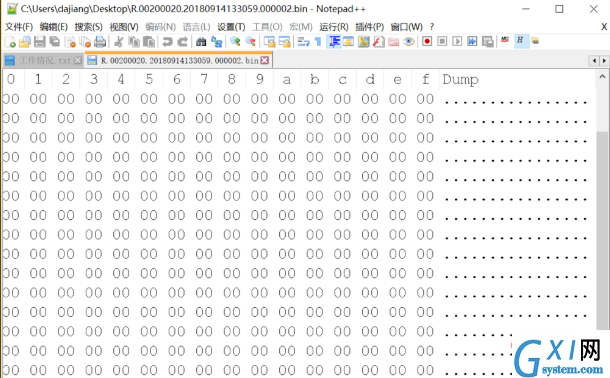The height and width of the screenshot is (378, 610).
Task: Toggle synchronize vertical scrolling icon
Action: (269, 42)
